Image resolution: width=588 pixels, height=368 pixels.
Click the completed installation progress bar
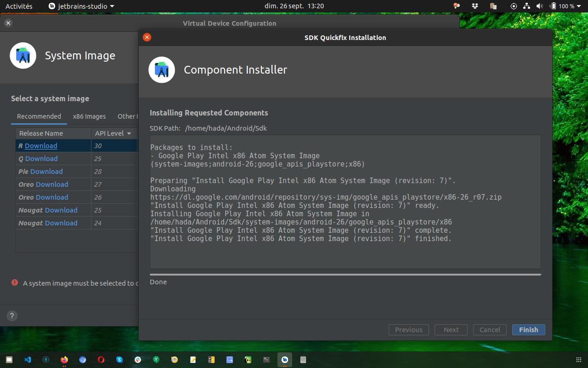(x=345, y=275)
